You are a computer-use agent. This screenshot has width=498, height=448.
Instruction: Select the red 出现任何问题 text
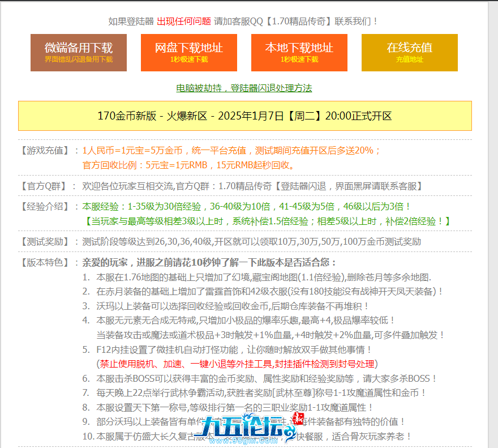(x=184, y=22)
